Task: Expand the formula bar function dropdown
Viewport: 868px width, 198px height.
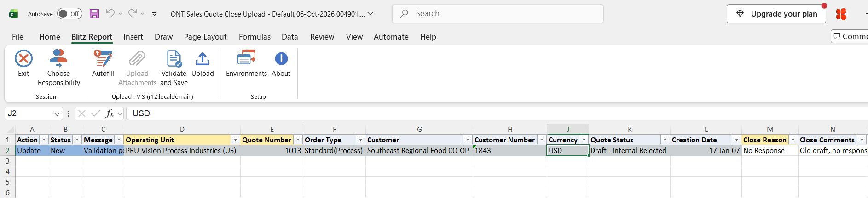Action: 120,113
